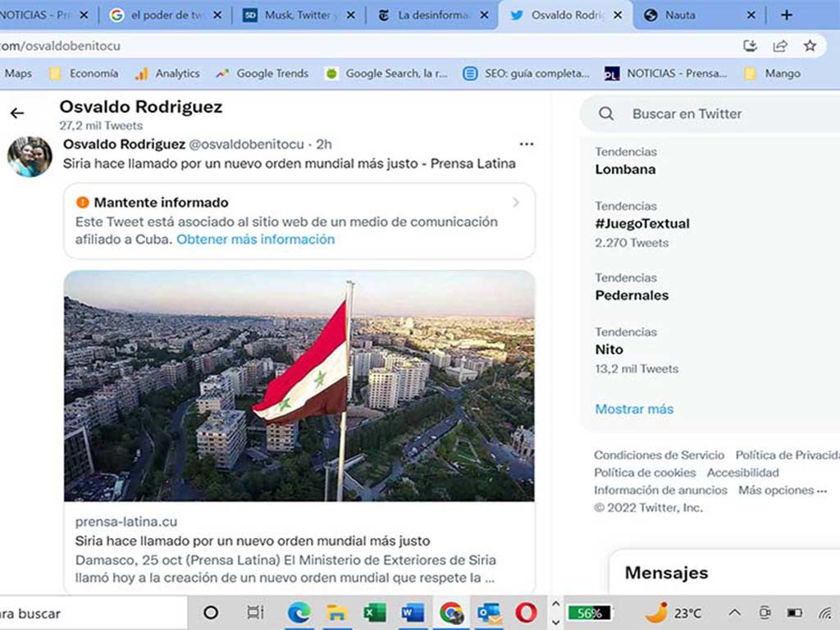
Task: Open the tweet's three-dot more options
Action: [527, 144]
